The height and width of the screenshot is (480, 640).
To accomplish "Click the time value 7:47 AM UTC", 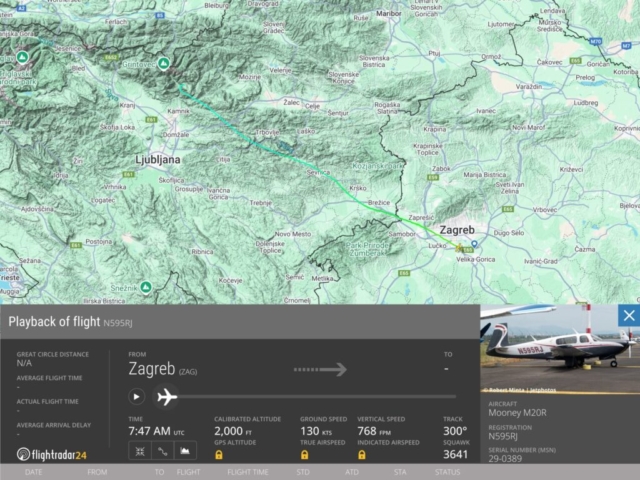I will point(156,431).
